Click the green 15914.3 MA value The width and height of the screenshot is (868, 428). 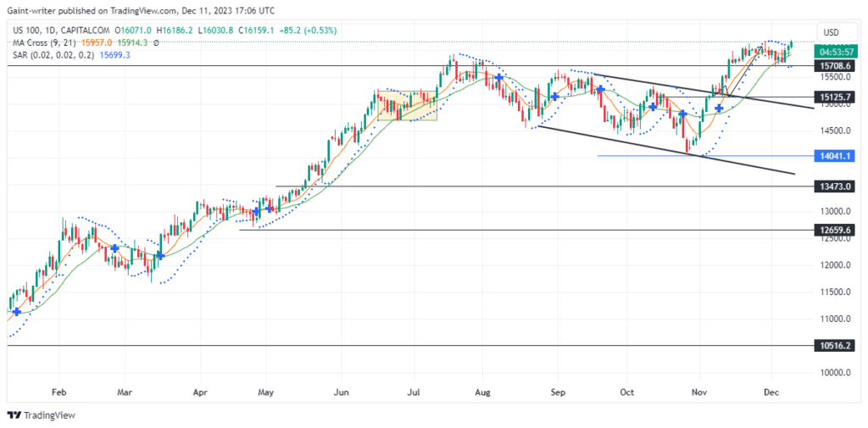pos(133,43)
